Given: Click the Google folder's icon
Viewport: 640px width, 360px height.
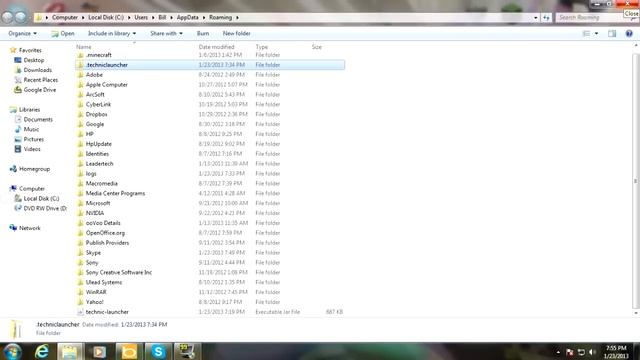Looking at the screenshot, I should coord(80,124).
